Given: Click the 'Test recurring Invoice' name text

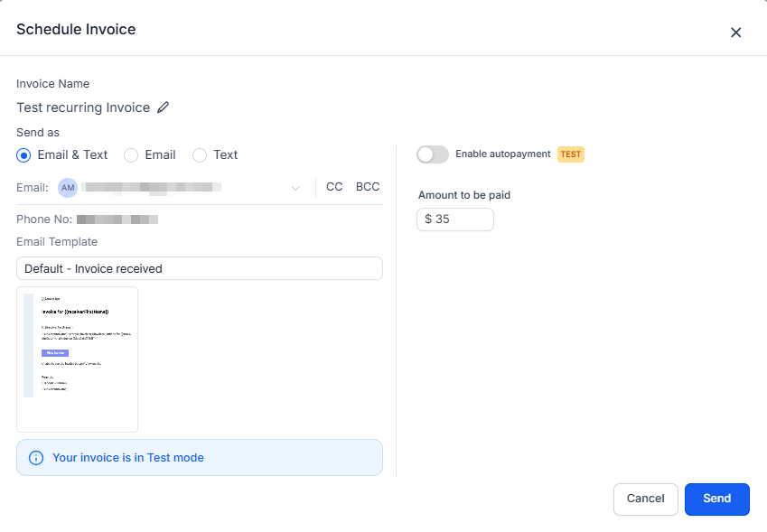Looking at the screenshot, I should click(83, 107).
